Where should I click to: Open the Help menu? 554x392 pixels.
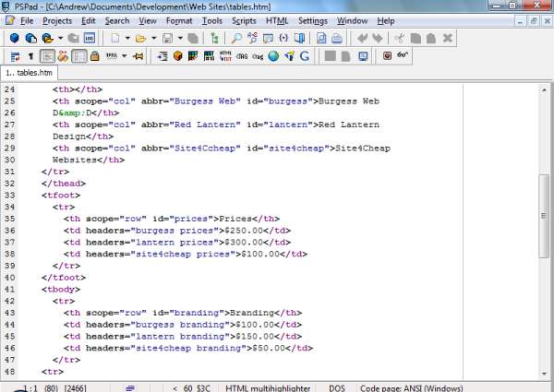point(385,21)
